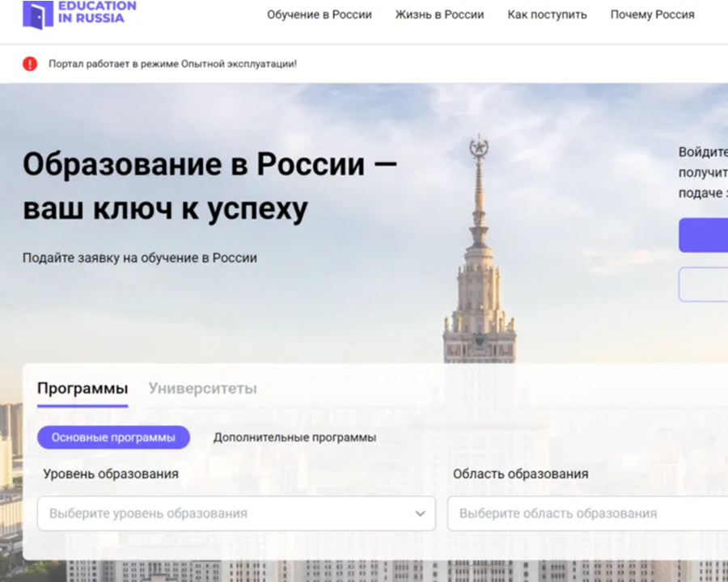Click the Уровень образования field label
This screenshot has width=728, height=582.
point(111,474)
